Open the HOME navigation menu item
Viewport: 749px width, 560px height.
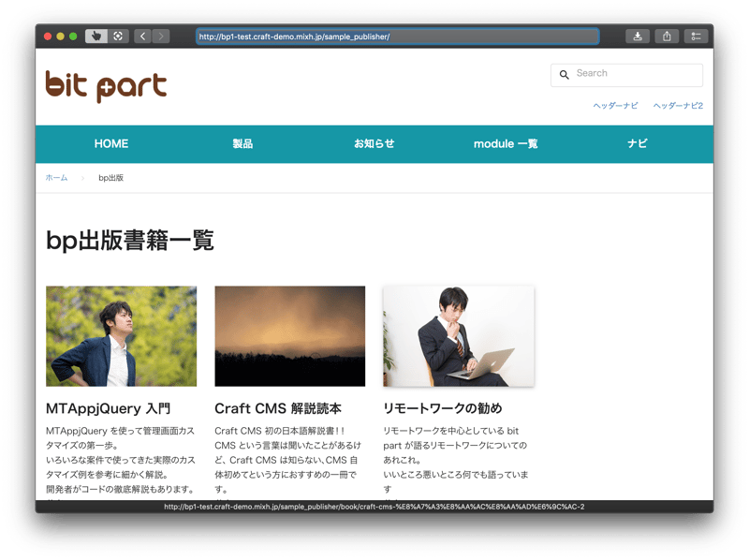click(111, 144)
